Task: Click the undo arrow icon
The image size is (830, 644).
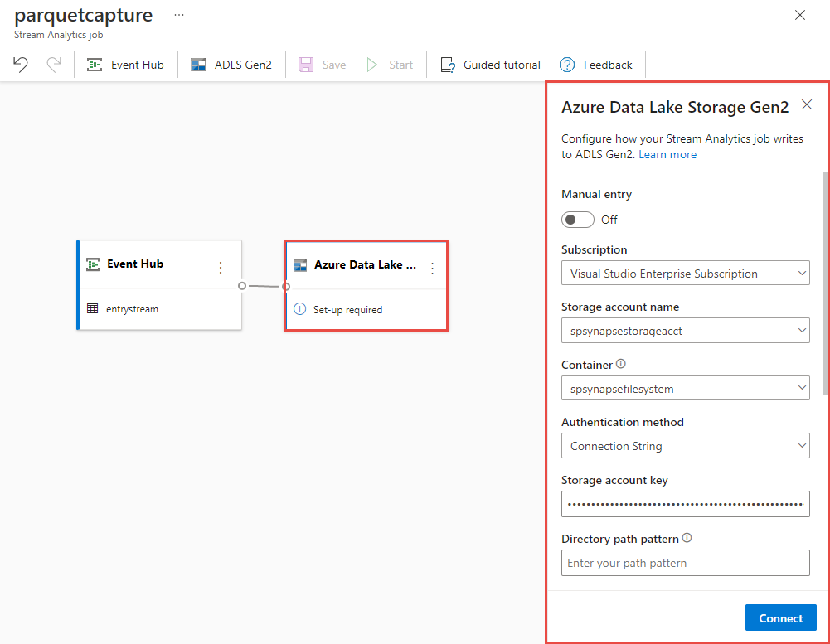Action: (21, 65)
